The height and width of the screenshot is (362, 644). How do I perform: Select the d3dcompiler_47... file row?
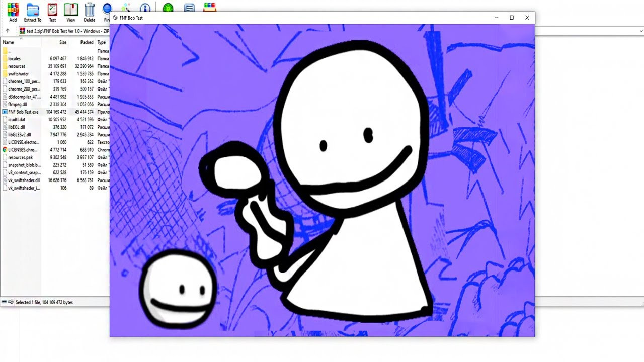click(55, 97)
